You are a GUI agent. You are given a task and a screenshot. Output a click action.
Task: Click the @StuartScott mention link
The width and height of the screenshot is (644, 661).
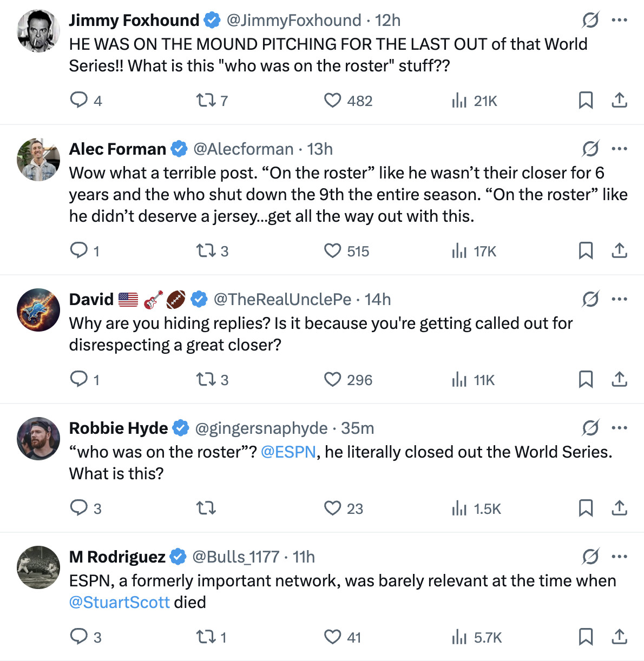click(x=120, y=602)
